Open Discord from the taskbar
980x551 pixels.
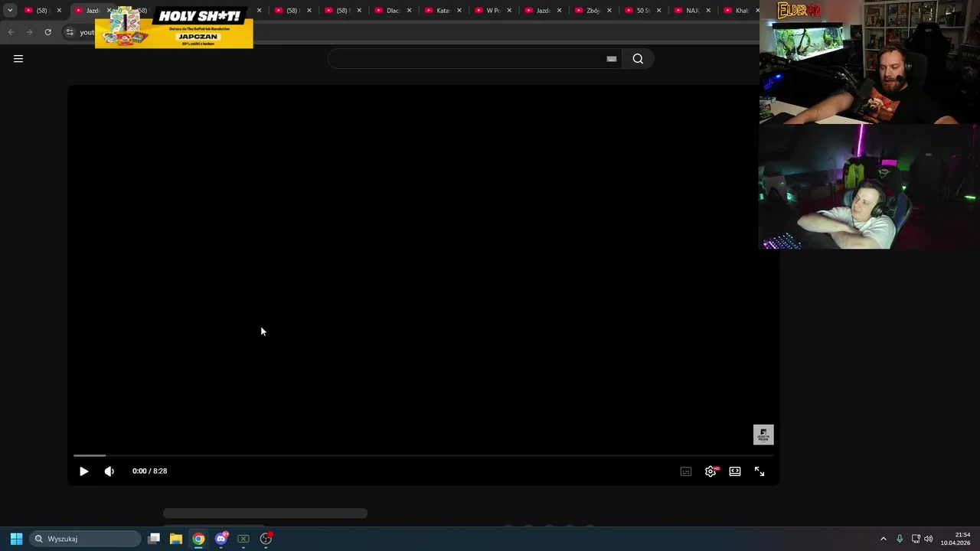pyautogui.click(x=221, y=539)
